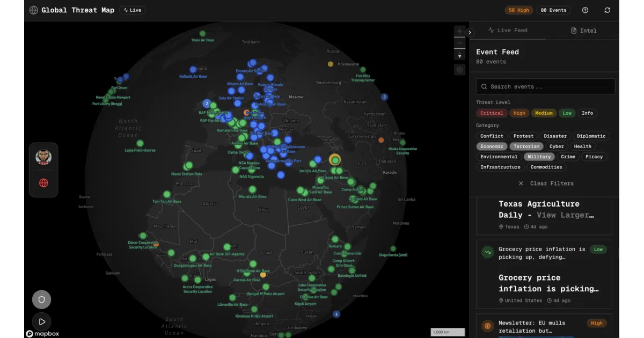Toggle the shield layer button
644x338 pixels.
[42, 300]
